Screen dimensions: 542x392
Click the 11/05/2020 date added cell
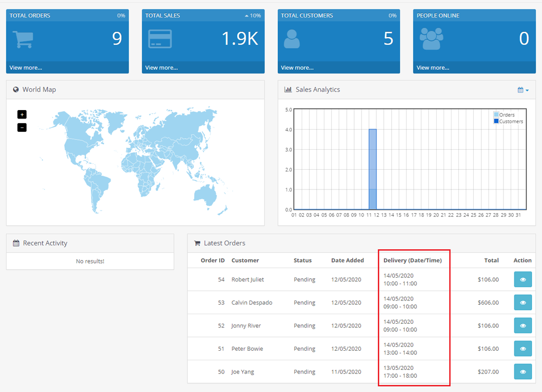coord(346,371)
